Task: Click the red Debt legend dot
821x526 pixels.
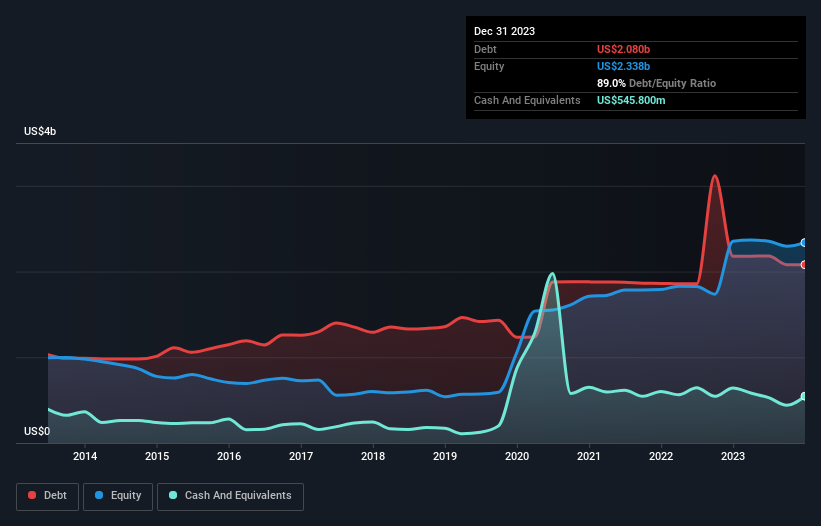Action: click(32, 495)
